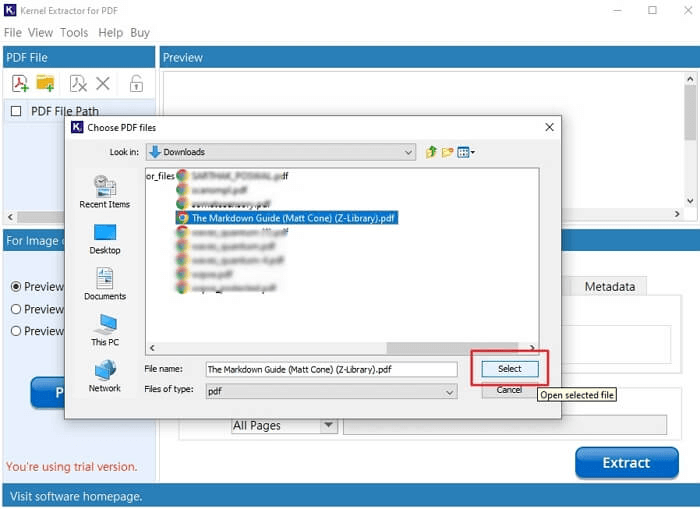Click the PDF File panel left scroll arrow
Viewport: 700px width, 509px height.
tap(10, 217)
